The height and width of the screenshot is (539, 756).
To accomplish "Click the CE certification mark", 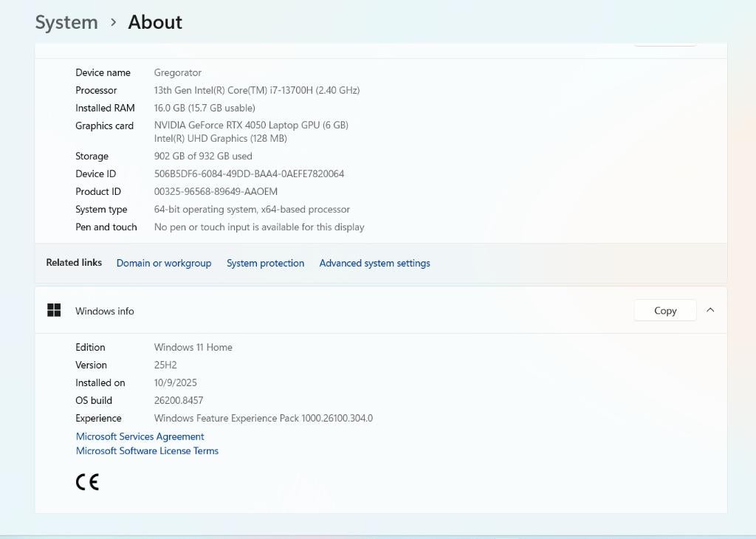I will (87, 481).
